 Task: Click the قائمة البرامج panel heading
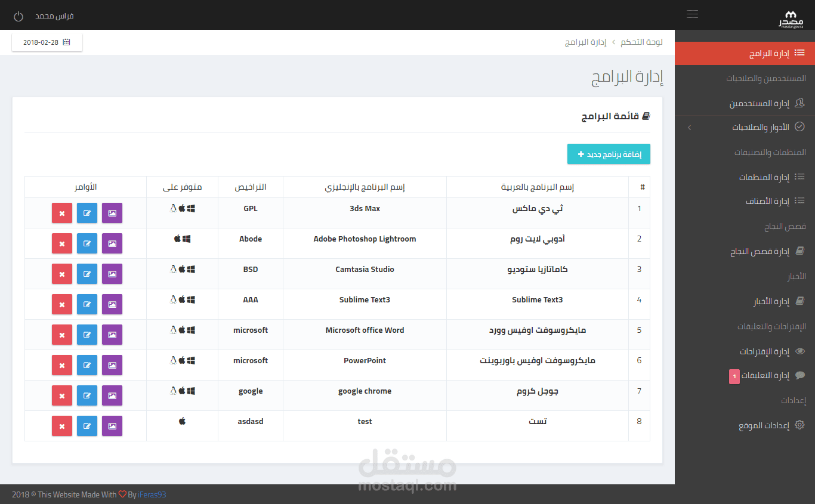[x=616, y=116]
